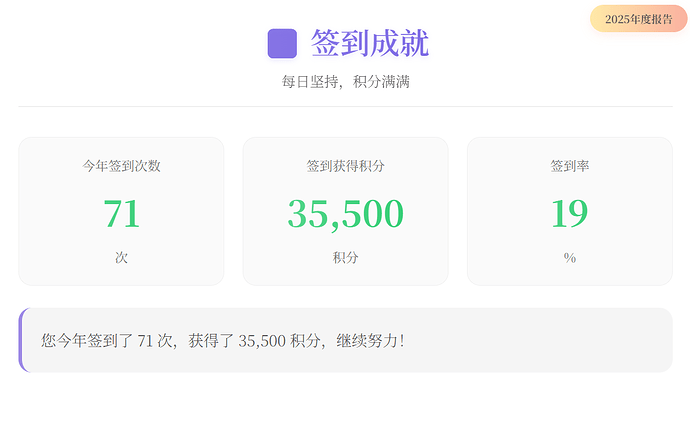Click the horizontal divider under the subtitle
Screen dimensions: 690x440
[345, 106]
